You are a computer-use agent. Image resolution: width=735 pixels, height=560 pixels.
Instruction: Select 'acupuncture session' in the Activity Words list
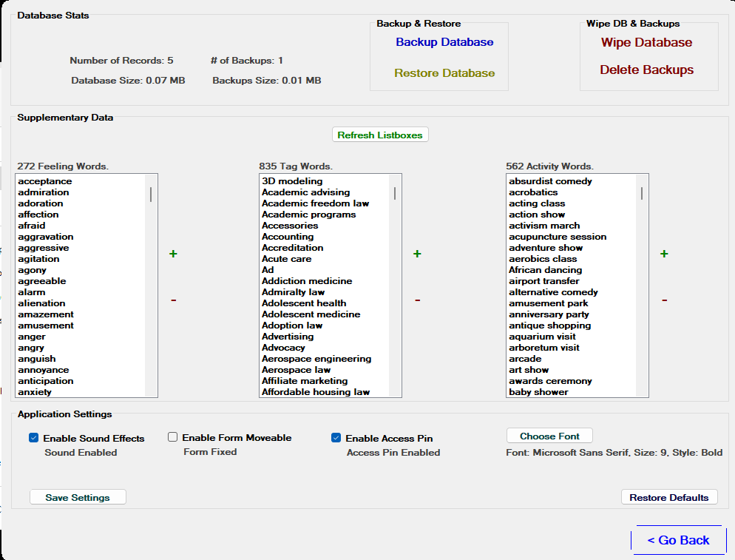coord(572,237)
